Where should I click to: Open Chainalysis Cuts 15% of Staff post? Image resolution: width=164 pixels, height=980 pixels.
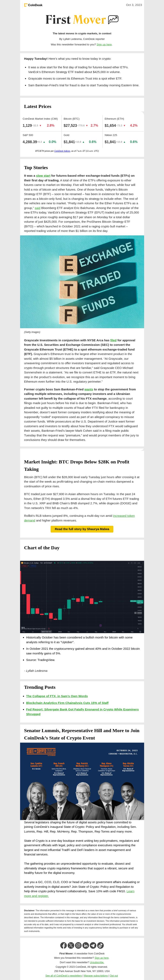point(67,703)
